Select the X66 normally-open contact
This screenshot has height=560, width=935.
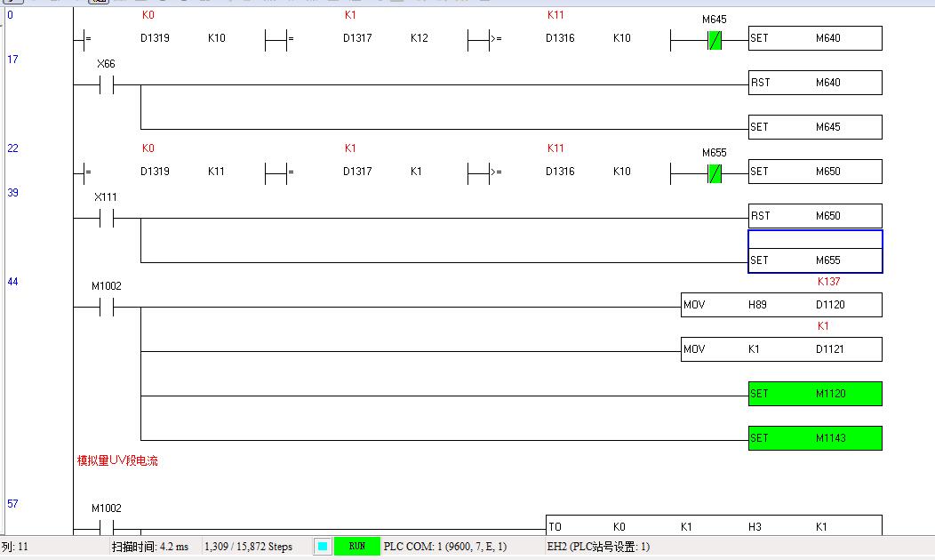(106, 85)
